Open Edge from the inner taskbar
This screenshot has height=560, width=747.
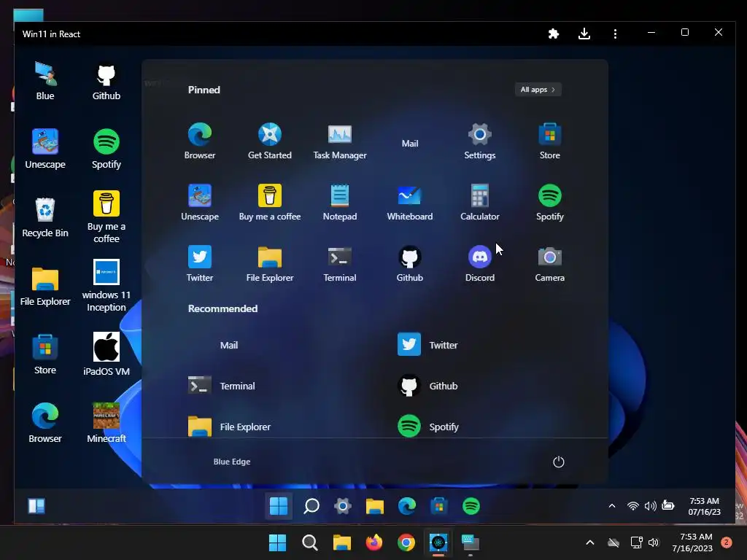(x=407, y=506)
